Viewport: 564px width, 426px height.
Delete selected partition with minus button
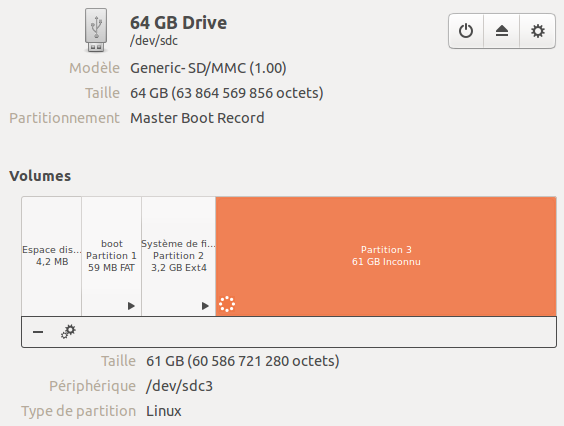tap(38, 332)
